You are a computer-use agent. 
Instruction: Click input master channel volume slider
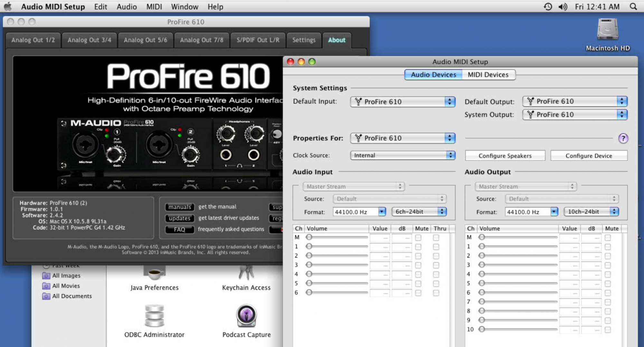tap(337, 237)
